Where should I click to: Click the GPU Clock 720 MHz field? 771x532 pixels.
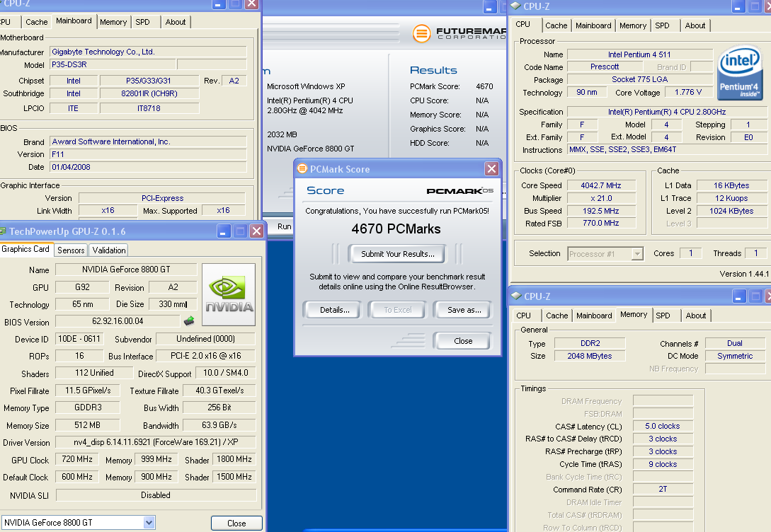tap(77, 459)
